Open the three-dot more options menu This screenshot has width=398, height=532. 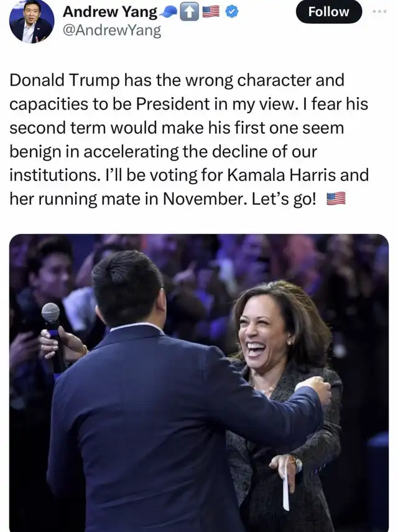379,12
